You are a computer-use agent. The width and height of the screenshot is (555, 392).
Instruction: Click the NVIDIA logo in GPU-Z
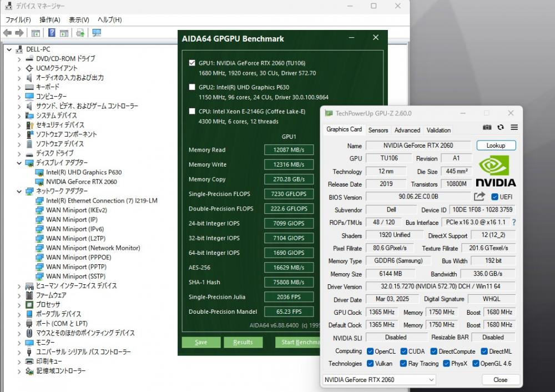[496, 172]
